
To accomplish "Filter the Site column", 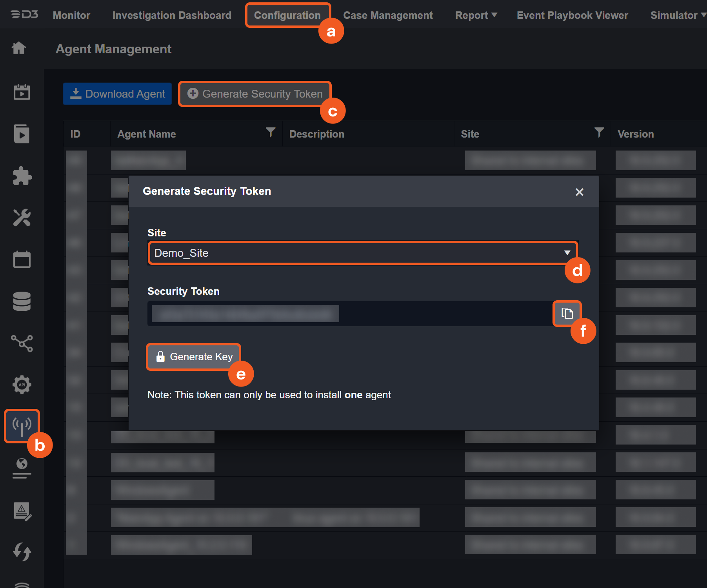I will pos(599,132).
